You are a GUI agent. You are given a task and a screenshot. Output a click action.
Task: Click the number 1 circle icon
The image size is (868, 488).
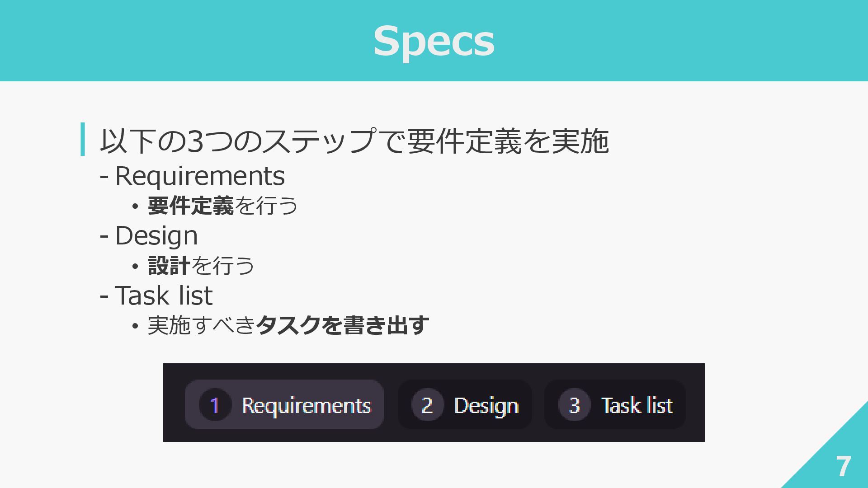coord(215,405)
